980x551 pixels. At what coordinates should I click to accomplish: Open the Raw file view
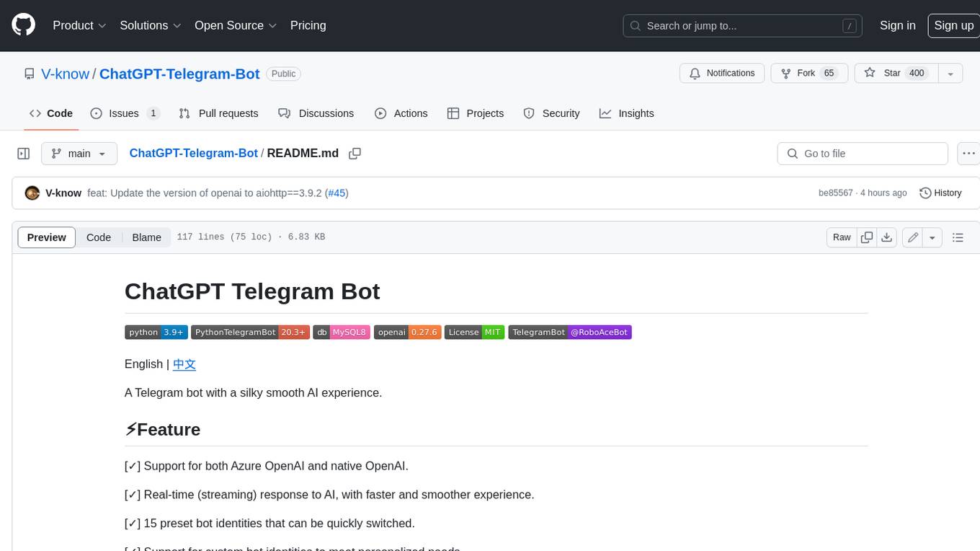842,237
